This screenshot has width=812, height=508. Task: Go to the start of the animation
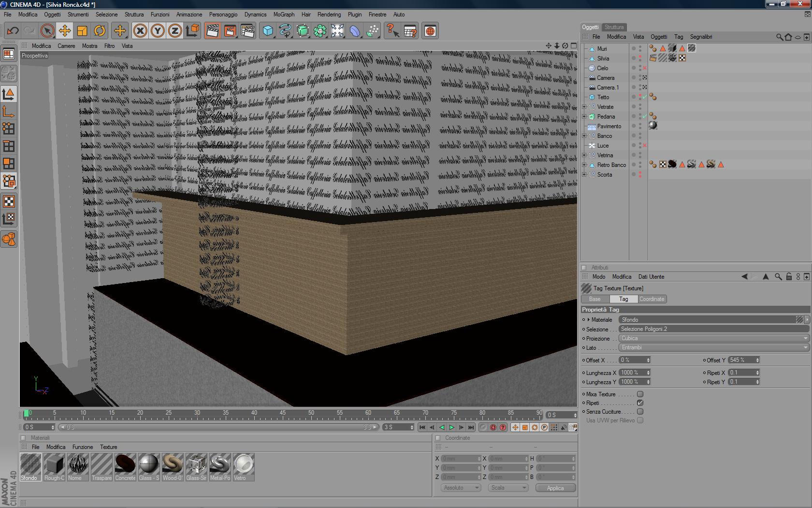tap(422, 427)
